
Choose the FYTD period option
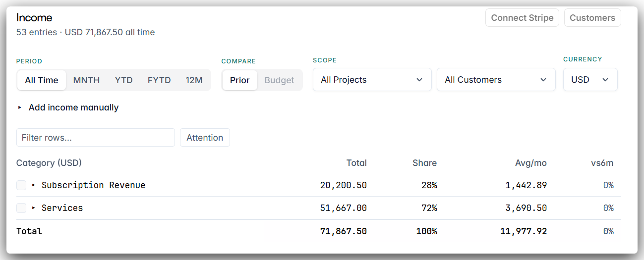coord(159,80)
